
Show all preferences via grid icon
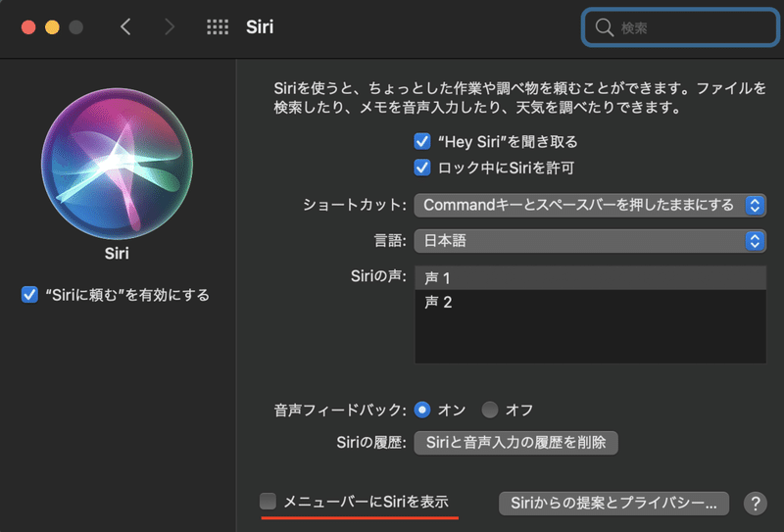pos(218,27)
